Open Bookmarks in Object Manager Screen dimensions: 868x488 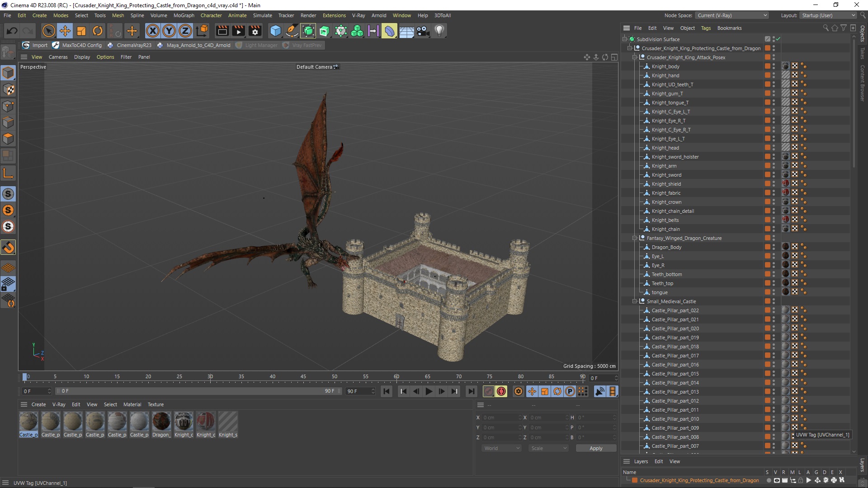(729, 28)
